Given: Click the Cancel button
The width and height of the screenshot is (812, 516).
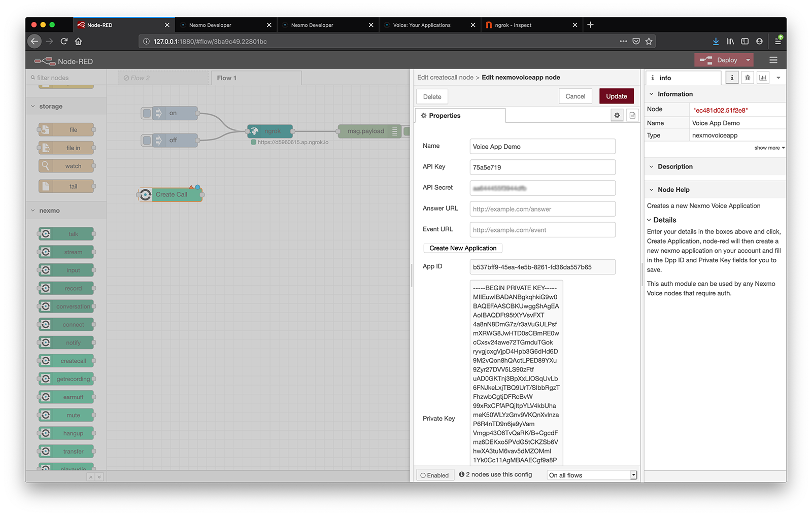Looking at the screenshot, I should click(x=576, y=96).
